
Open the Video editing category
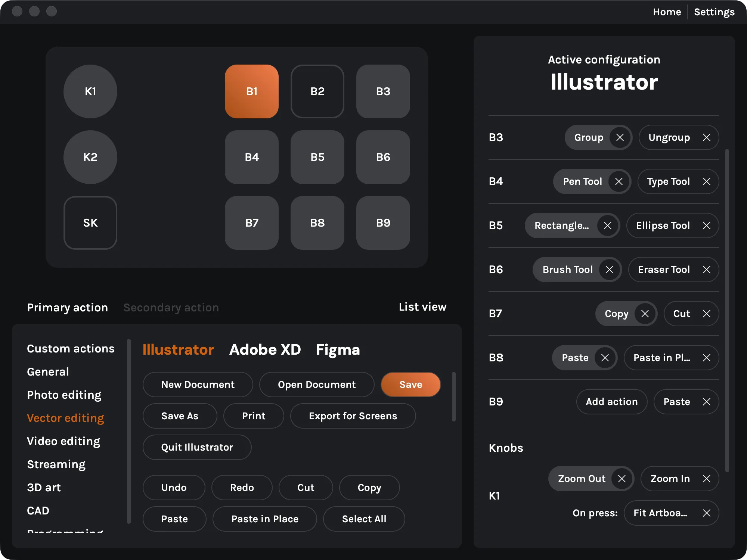(x=63, y=441)
